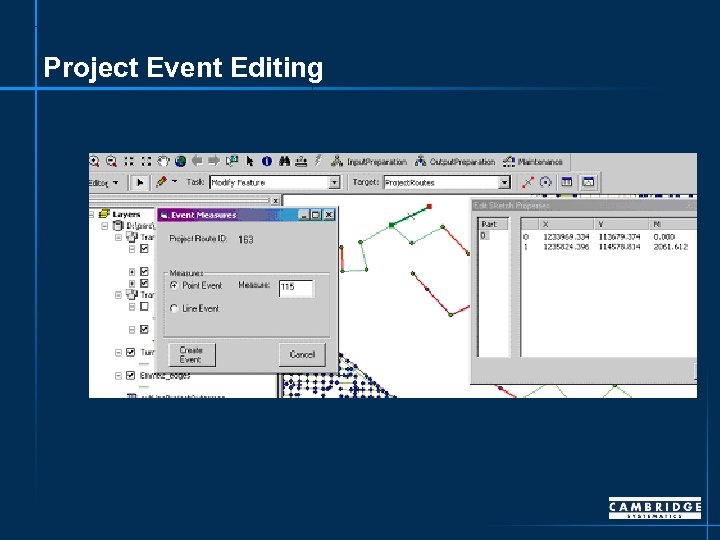720x540 pixels.
Task: Open the InputPreparation menu
Action: (x=369, y=162)
